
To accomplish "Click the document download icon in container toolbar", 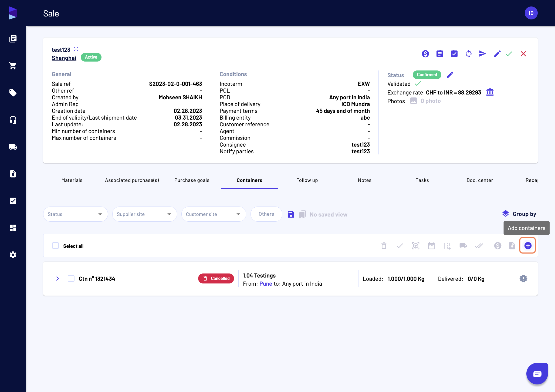I will click(512, 246).
